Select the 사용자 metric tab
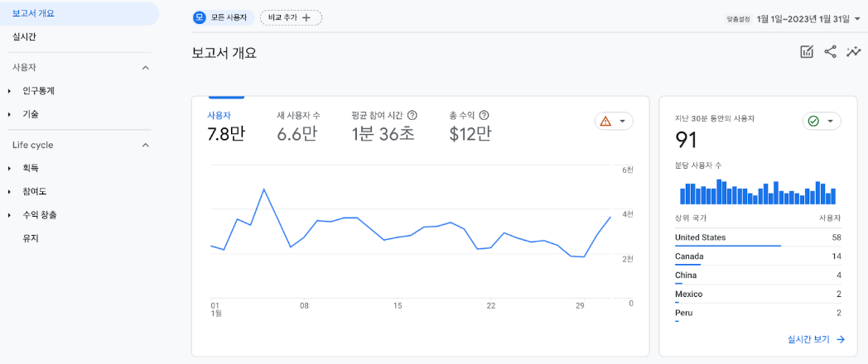Viewport: 868px width, 364px height. [225, 126]
